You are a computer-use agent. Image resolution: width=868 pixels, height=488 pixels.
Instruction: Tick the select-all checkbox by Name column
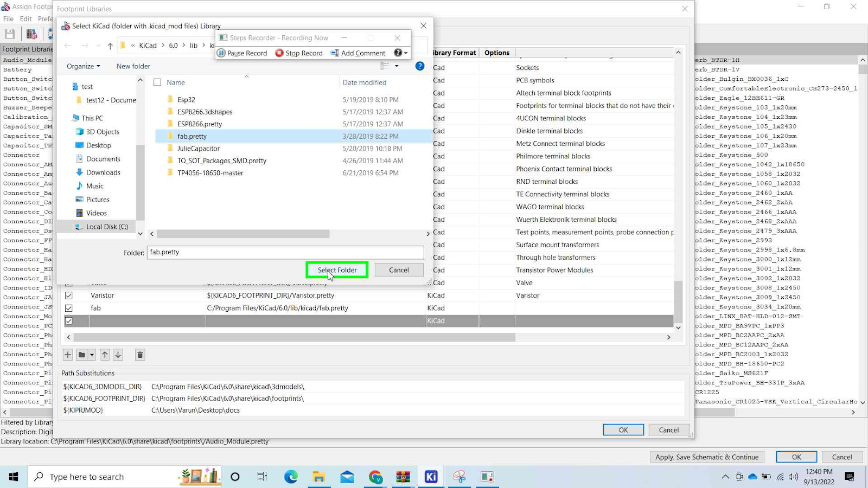point(157,82)
